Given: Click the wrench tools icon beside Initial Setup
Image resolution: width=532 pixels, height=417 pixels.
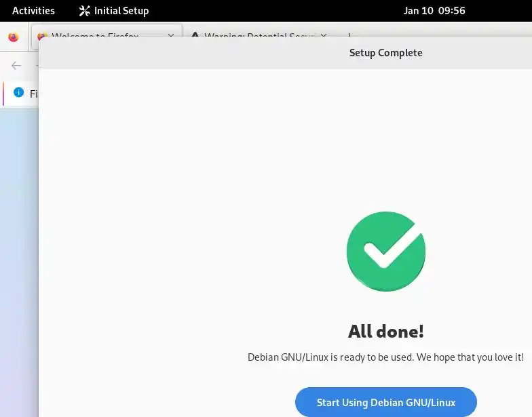Looking at the screenshot, I should click(x=84, y=11).
